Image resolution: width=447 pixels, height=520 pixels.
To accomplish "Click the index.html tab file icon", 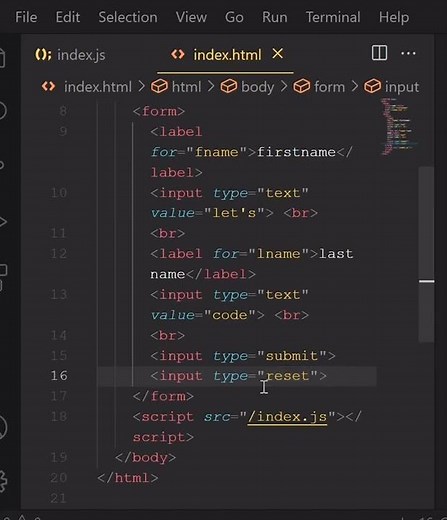I will [x=178, y=54].
